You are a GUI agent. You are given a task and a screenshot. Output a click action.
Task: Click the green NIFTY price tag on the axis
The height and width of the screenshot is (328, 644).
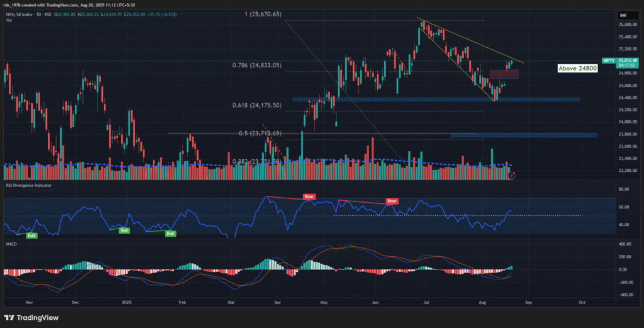coord(608,60)
